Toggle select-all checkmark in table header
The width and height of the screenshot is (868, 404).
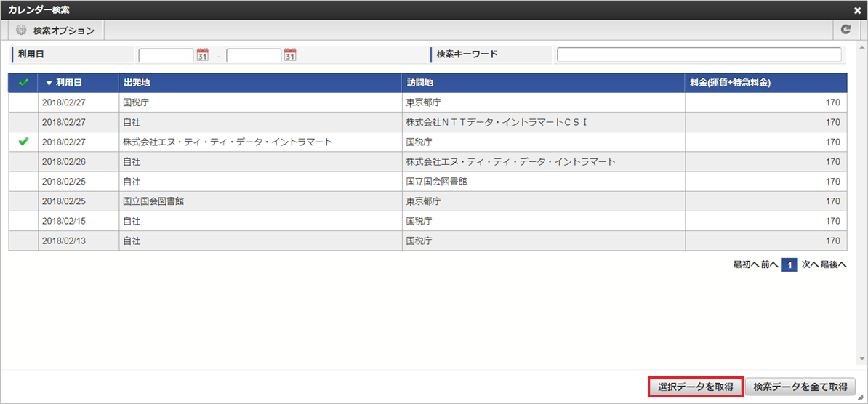click(23, 82)
